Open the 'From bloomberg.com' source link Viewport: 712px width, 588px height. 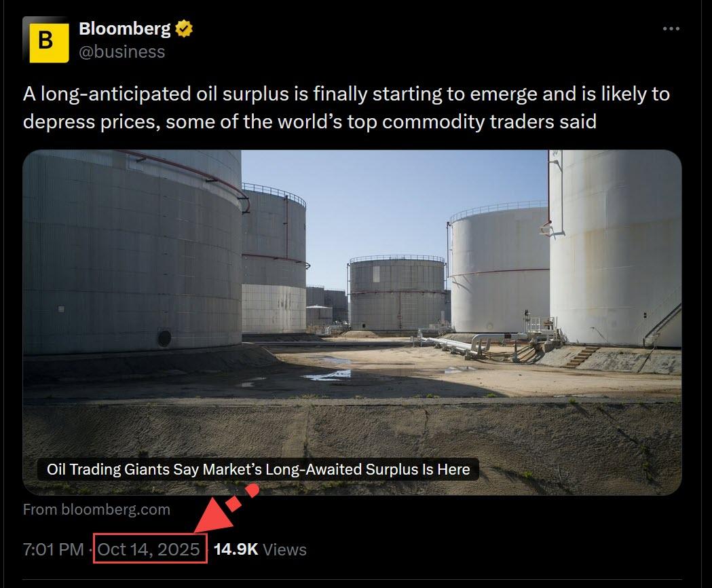coord(96,509)
